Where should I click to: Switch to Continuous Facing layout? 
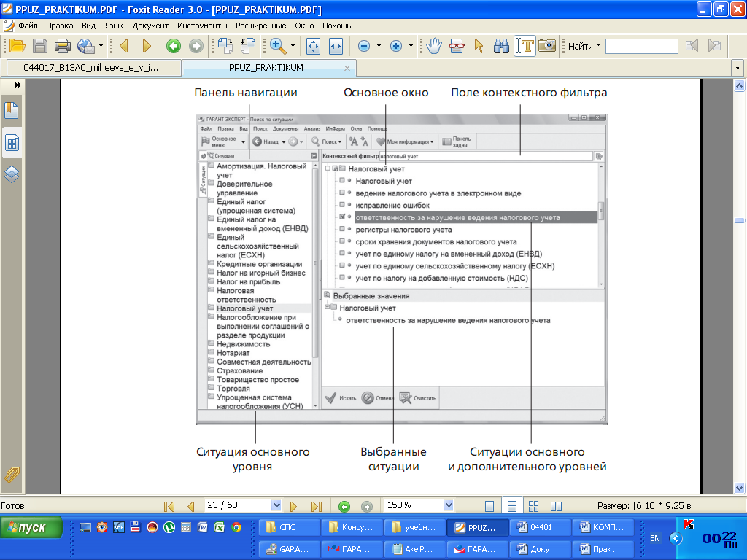[533, 506]
